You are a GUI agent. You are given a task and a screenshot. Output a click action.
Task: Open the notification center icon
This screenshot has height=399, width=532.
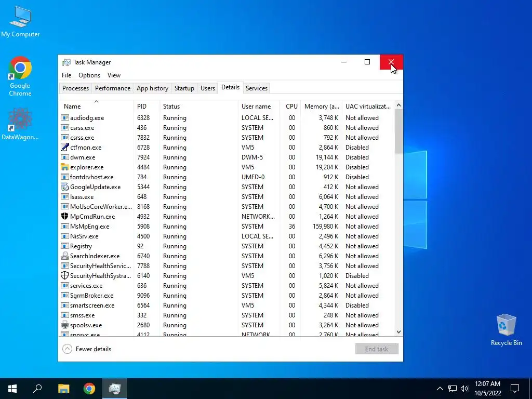[x=515, y=389]
